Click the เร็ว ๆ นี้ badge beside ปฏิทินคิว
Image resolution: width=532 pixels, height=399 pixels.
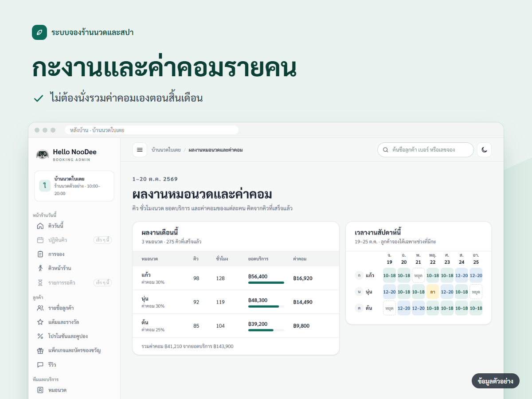pos(103,240)
